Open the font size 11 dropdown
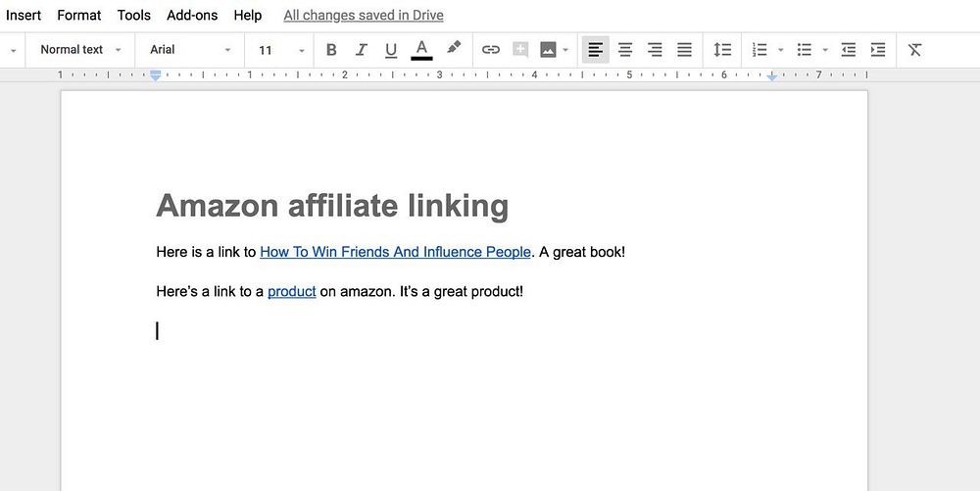Image resolution: width=980 pixels, height=491 pixels. [281, 50]
